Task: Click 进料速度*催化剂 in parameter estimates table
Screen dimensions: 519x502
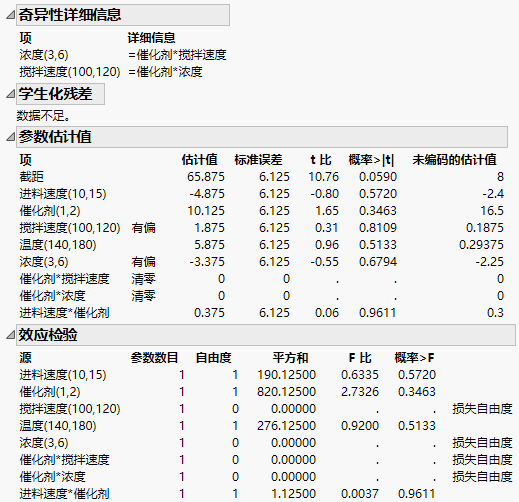Action: 64,313
